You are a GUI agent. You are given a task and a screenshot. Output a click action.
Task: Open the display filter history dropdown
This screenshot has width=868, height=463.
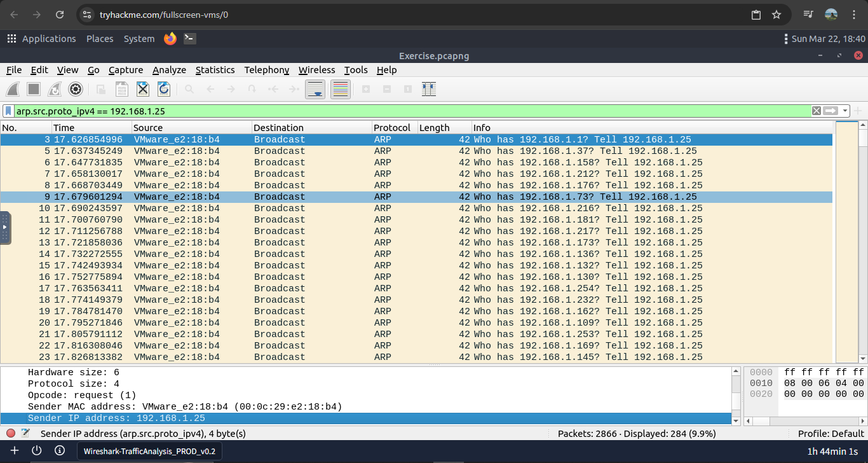pyautogui.click(x=845, y=111)
